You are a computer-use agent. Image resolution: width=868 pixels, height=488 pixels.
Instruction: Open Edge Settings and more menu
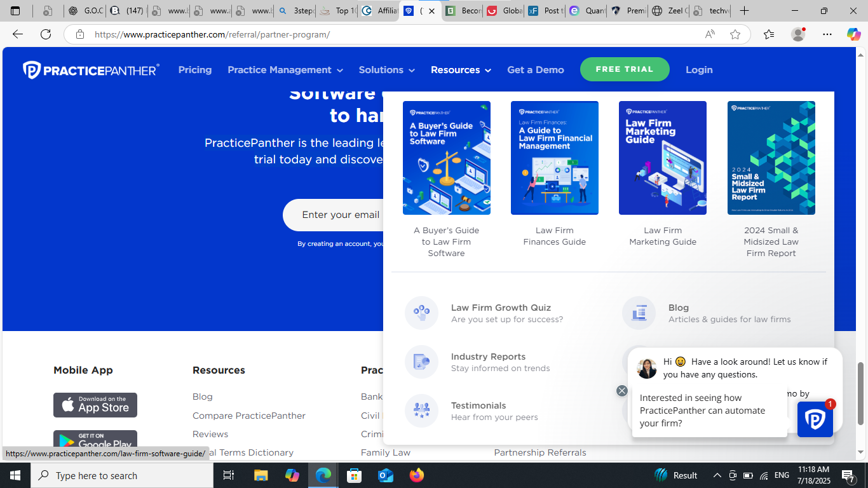[x=827, y=34]
